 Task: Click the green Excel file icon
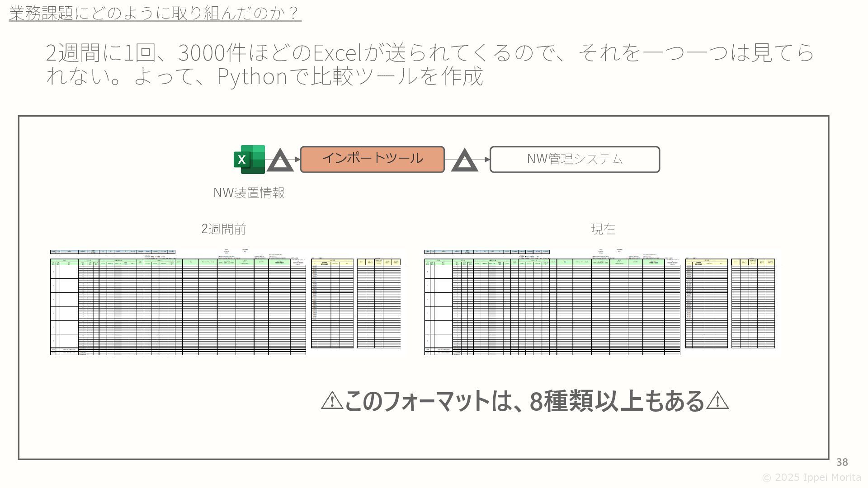249,160
